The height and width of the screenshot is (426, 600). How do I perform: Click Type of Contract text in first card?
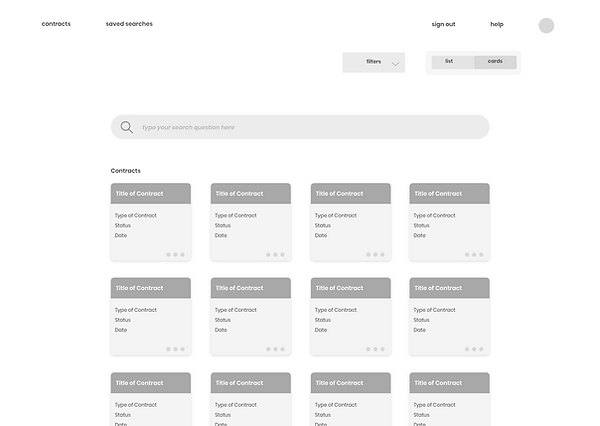coord(135,215)
